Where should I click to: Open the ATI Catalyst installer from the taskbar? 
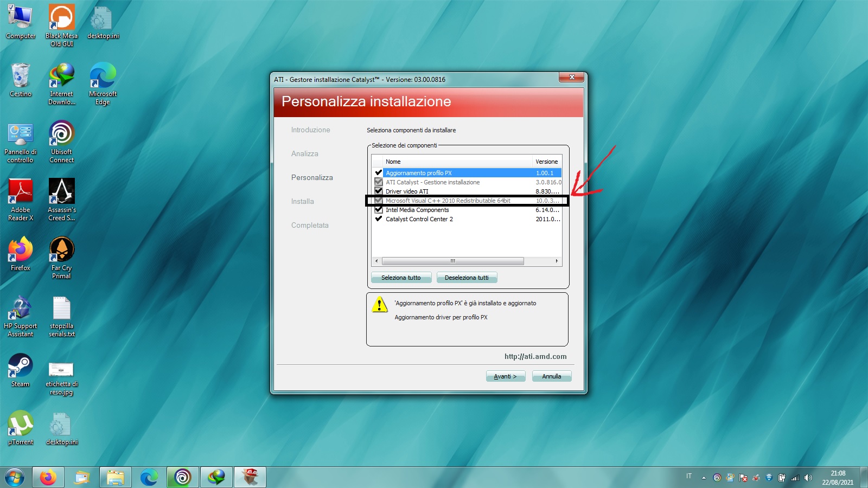tap(250, 477)
